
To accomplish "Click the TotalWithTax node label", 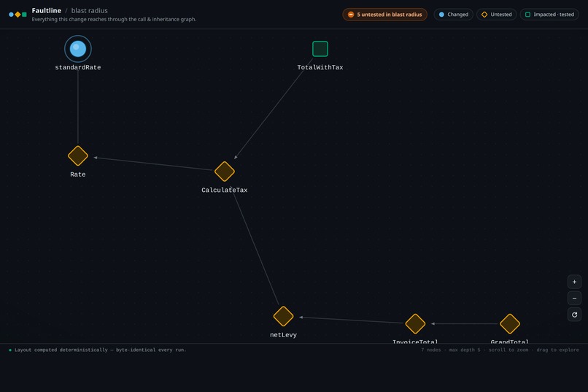I will click(x=320, y=67).
